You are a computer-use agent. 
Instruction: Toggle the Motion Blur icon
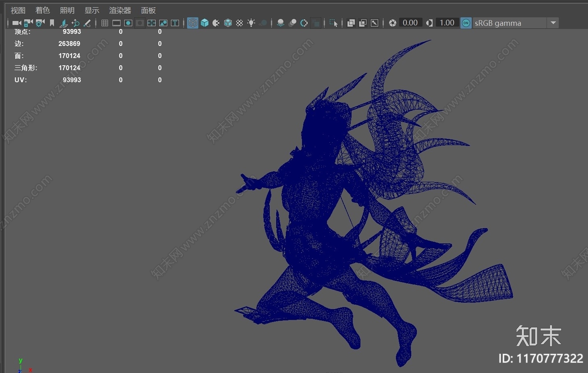293,23
